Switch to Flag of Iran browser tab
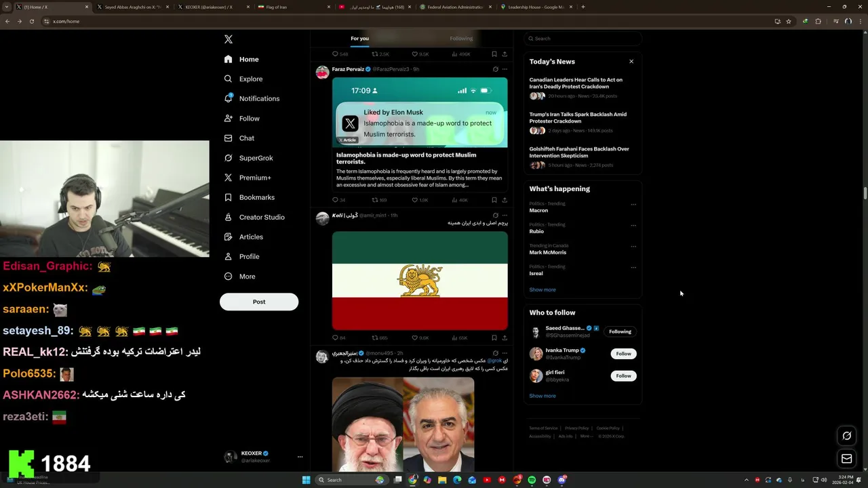Image resolution: width=868 pixels, height=488 pixels. pos(293,7)
